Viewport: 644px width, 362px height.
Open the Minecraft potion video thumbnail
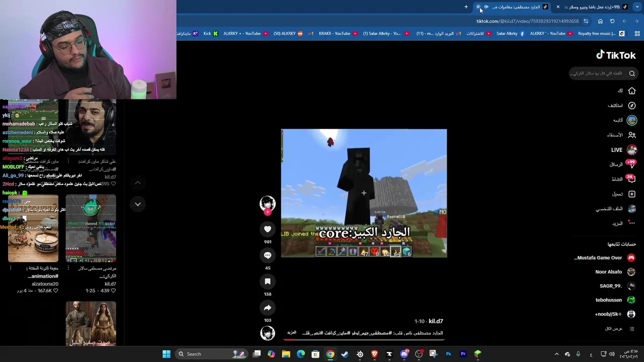coord(91,229)
